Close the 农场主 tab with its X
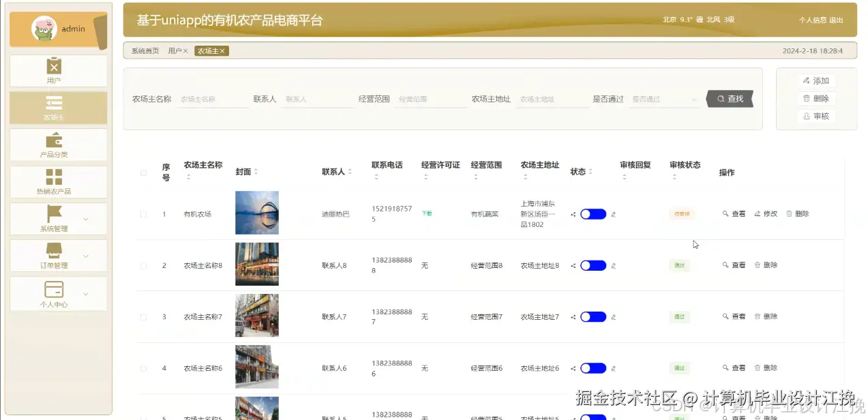This screenshot has height=420, width=868. pos(222,51)
